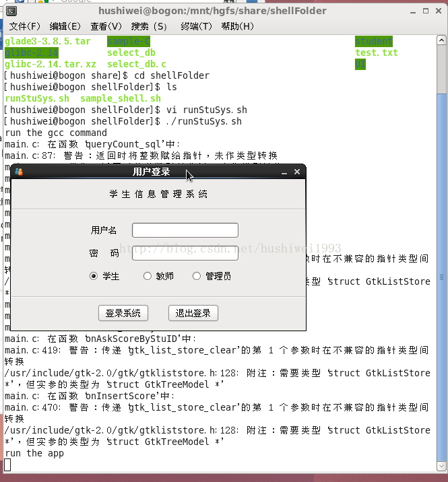Click the glibc-2.14 highlighted directory name

(x=32, y=53)
